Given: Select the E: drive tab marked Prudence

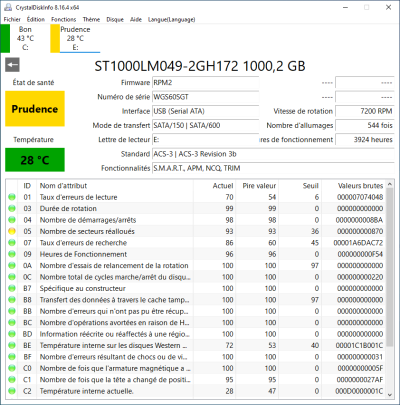Looking at the screenshot, I should (75, 38).
